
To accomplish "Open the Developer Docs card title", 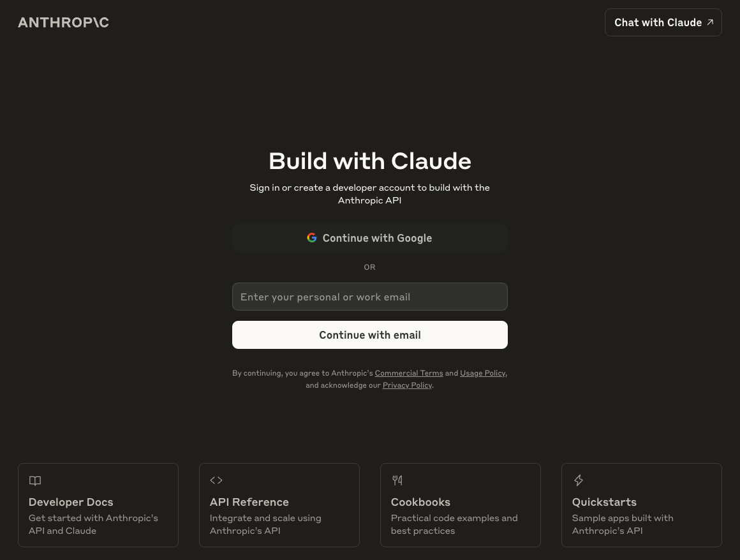I will coord(71,502).
